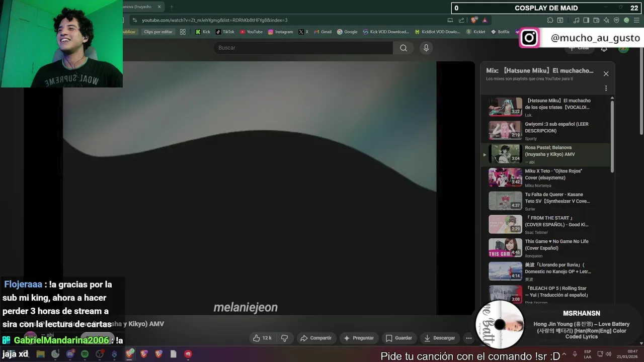
Task: Click ESP LAA keyboard language indicator
Action: (588, 354)
